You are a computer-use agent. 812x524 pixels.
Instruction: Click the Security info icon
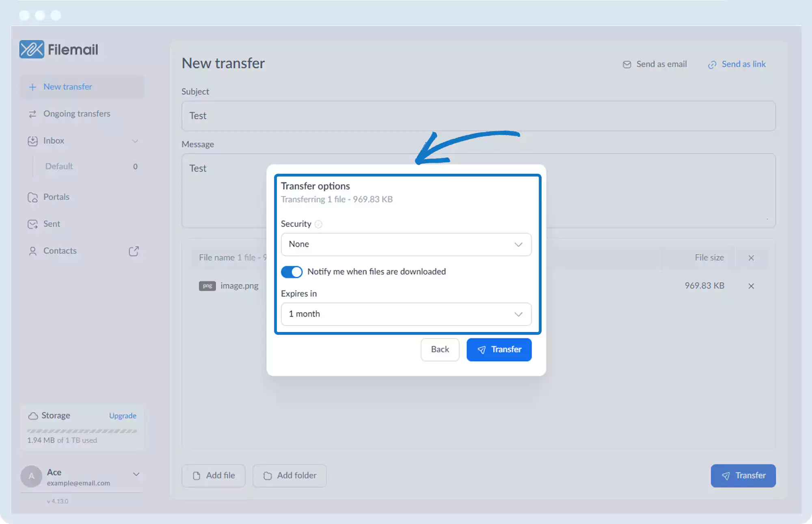tap(319, 224)
